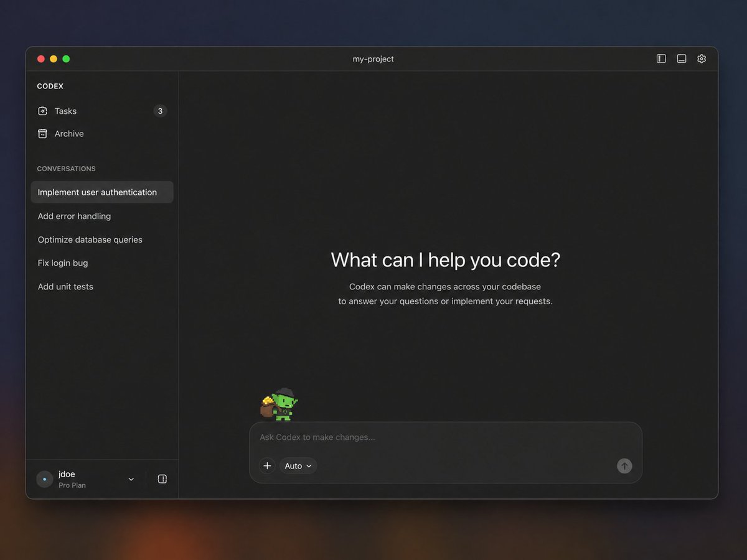Open the Tasks section
Screen dimensions: 747x560
tap(102, 111)
